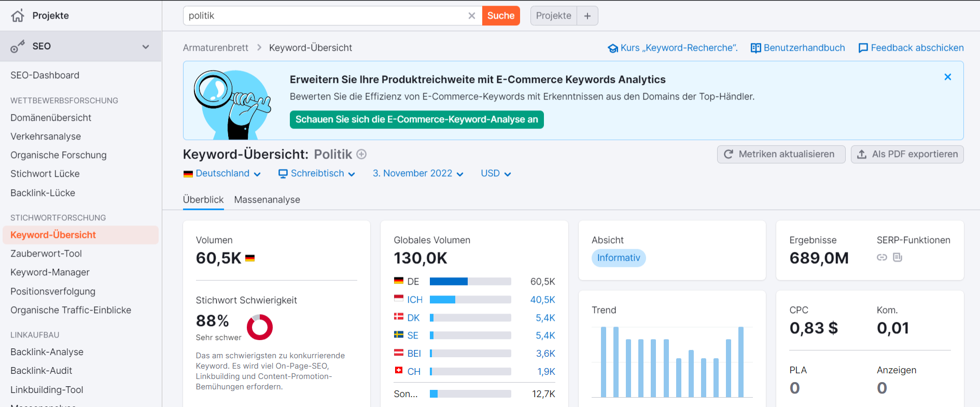Click the SEO gear icon in sidebar
Viewport: 980px width, 407px height.
tap(18, 47)
